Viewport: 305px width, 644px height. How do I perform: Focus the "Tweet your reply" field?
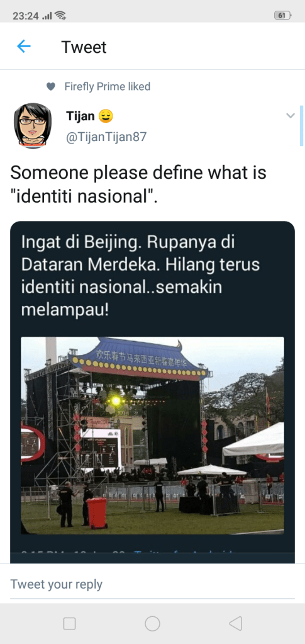152,584
